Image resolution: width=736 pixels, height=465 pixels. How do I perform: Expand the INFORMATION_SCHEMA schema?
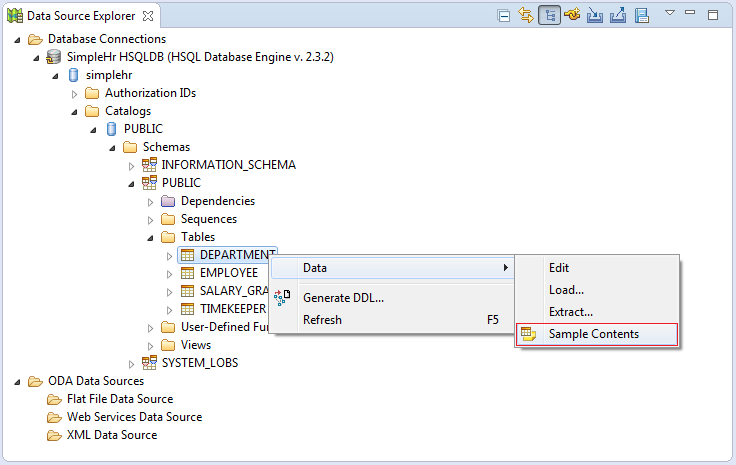pos(131,166)
